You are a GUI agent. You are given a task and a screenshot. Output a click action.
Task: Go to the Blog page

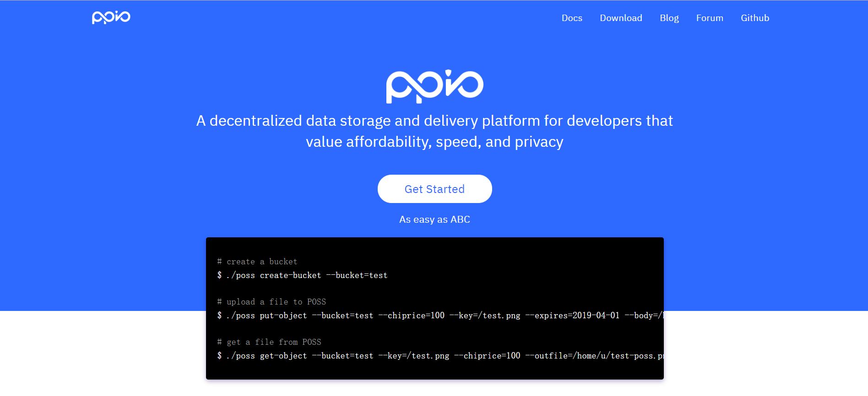(669, 18)
